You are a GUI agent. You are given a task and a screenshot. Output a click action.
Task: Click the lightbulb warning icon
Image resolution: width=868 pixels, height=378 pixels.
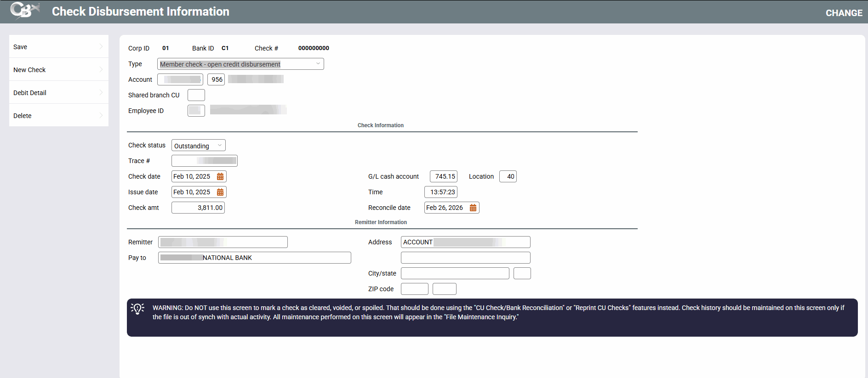coord(137,308)
